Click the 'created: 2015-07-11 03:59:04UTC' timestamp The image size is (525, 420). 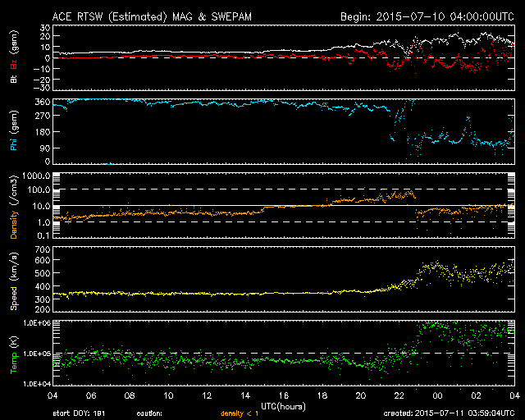[x=449, y=413]
